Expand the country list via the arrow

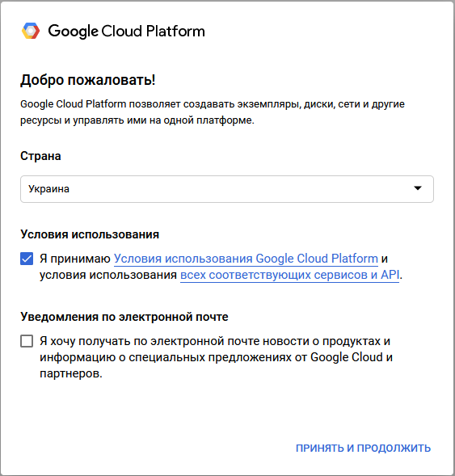[x=418, y=188]
